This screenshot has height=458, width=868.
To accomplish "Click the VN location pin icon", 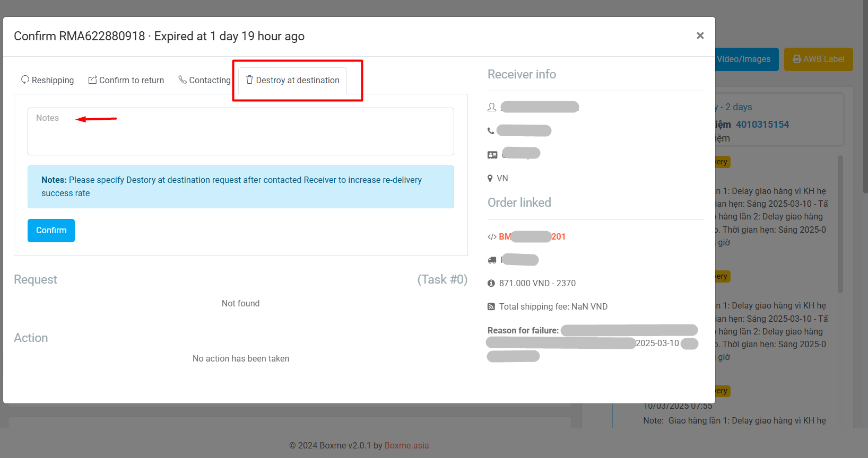I will click(490, 178).
